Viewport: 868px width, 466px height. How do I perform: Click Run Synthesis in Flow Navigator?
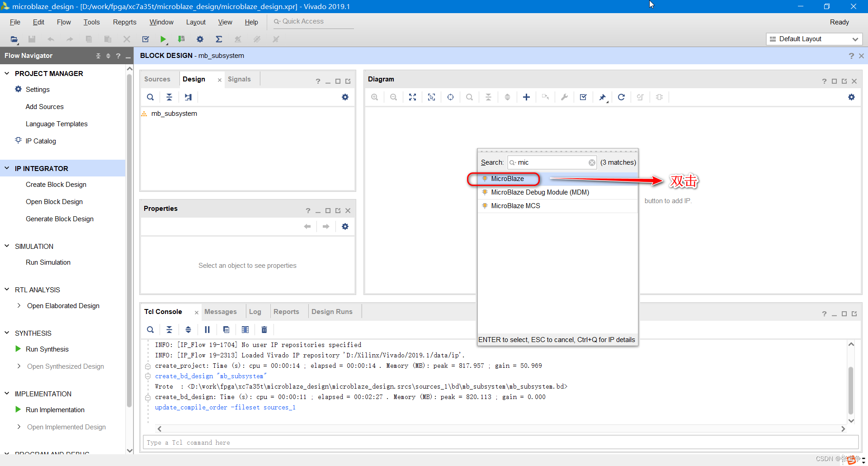tap(47, 349)
